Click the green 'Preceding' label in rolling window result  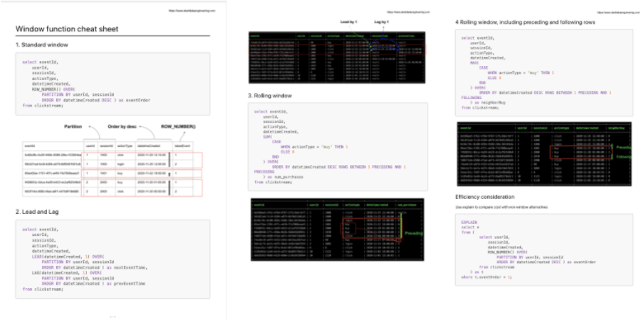[414, 233]
